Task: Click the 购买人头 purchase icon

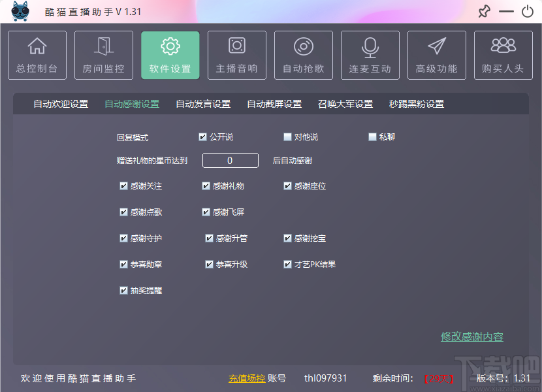Action: click(x=503, y=55)
